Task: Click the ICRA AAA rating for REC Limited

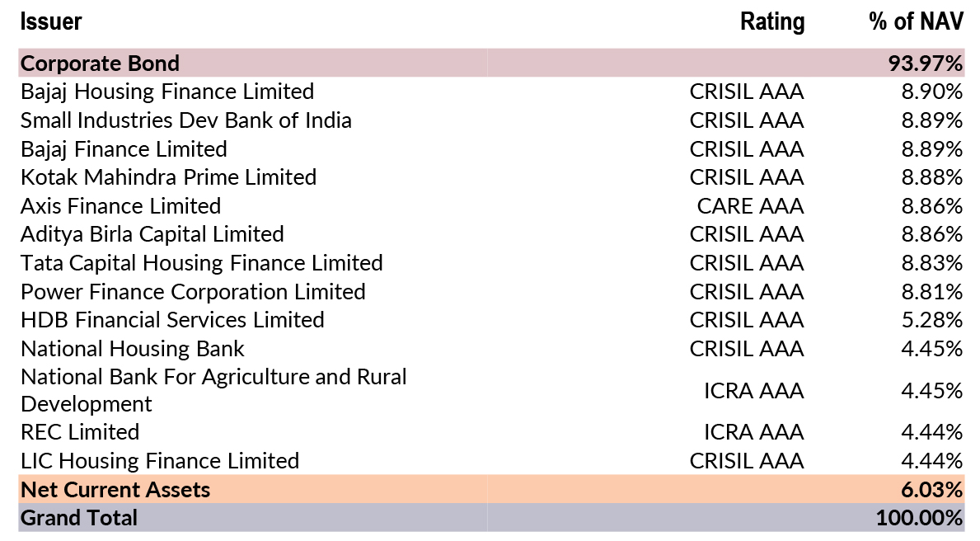Action: [753, 432]
